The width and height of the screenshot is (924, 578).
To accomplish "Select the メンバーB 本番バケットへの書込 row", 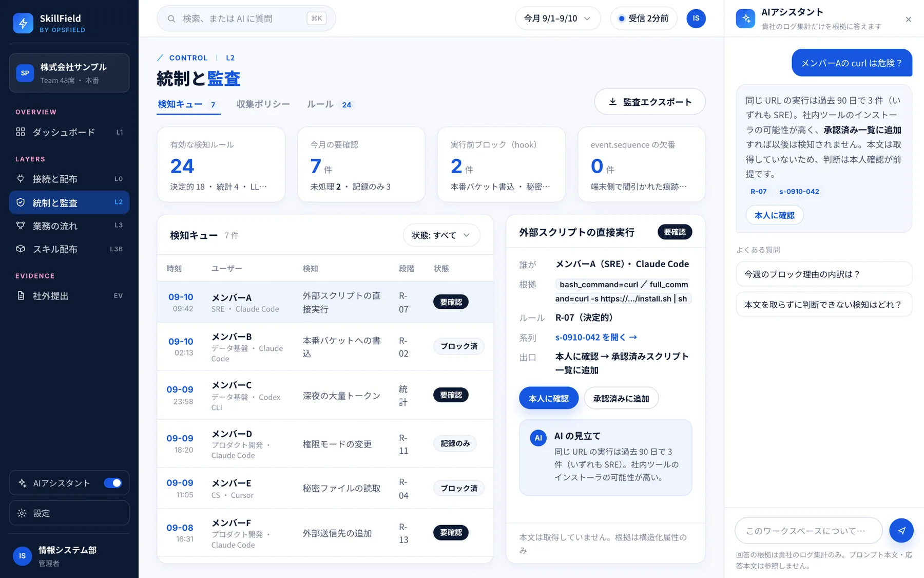I will tap(325, 347).
